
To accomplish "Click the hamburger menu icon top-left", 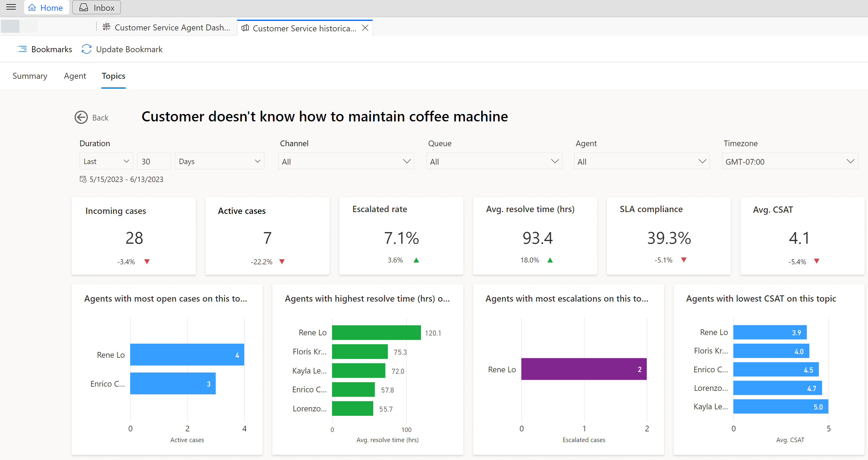I will [x=11, y=7].
